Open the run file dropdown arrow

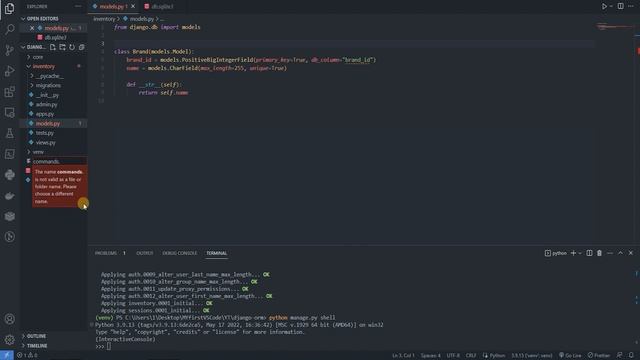click(x=611, y=7)
